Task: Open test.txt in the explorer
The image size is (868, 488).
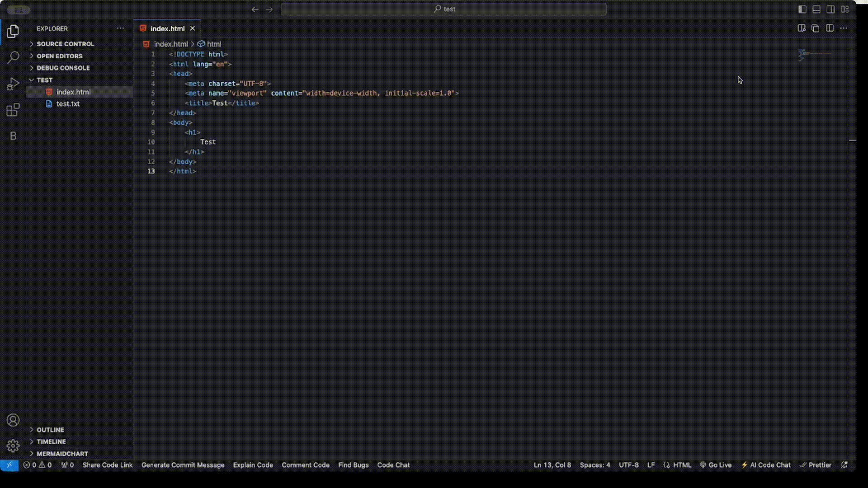Action: [x=68, y=103]
